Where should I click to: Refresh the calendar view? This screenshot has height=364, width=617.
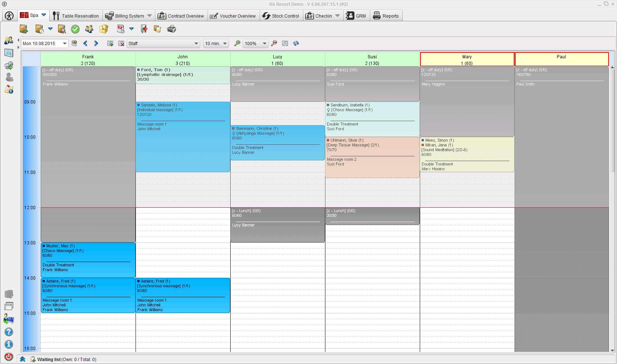[296, 43]
